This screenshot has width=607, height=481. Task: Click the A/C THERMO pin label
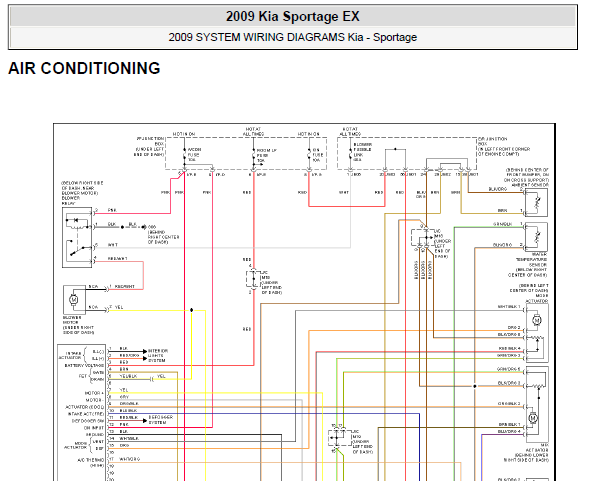point(91,460)
